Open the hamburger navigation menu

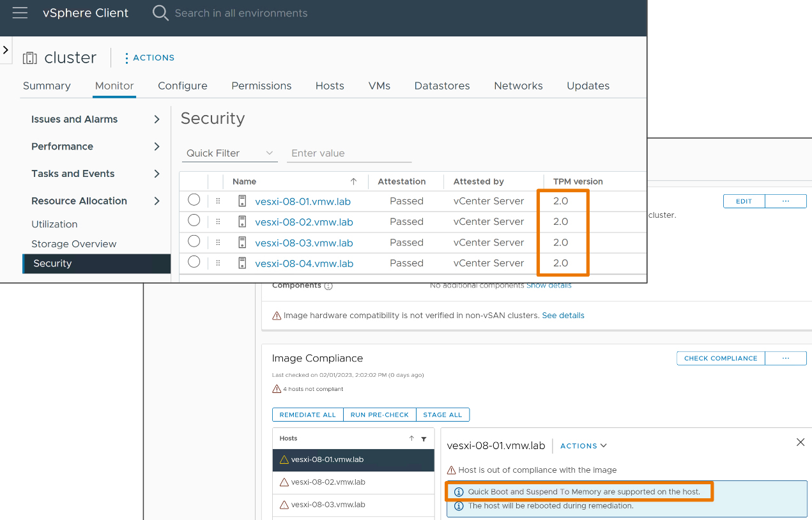(20, 13)
